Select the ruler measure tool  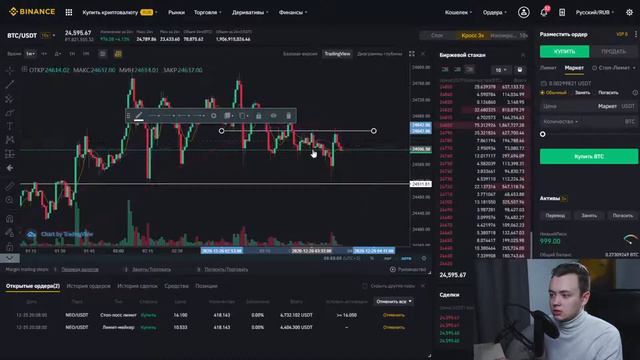coord(10,186)
